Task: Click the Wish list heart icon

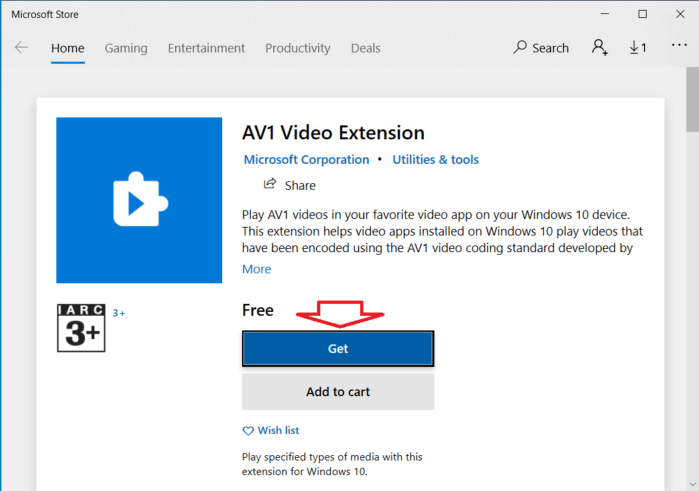Action: pos(248,431)
